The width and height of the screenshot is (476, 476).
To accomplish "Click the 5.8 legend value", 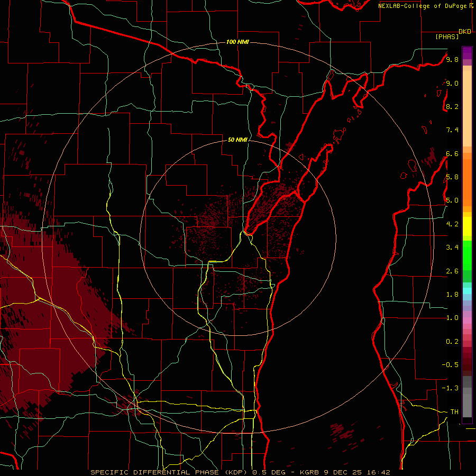I will 452,177.
